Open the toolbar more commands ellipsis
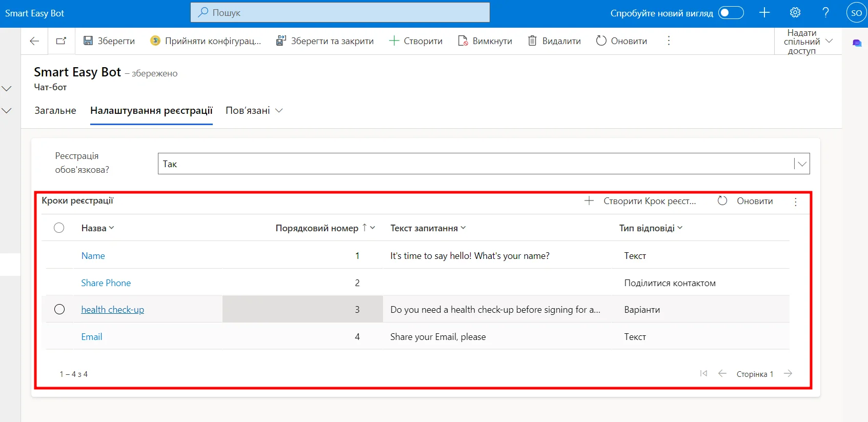The width and height of the screenshot is (868, 422). [x=669, y=41]
